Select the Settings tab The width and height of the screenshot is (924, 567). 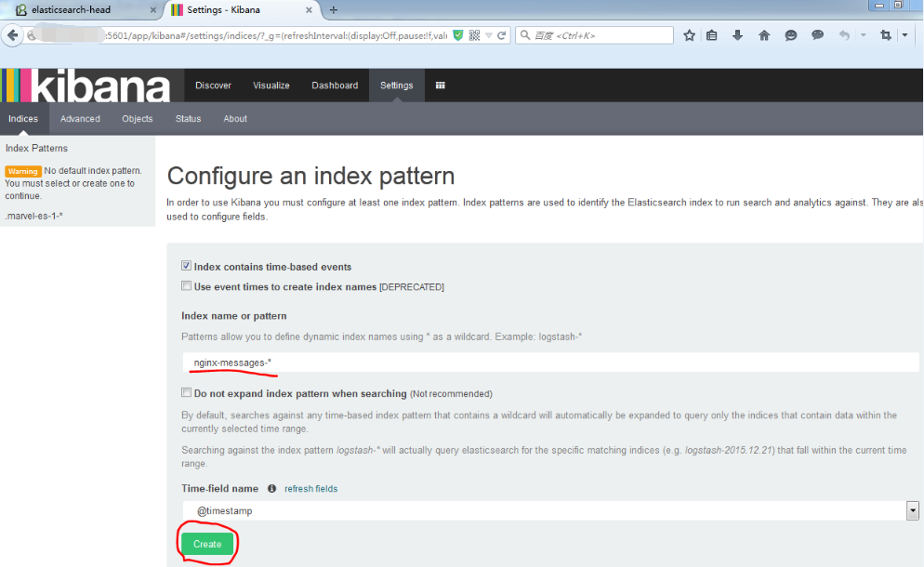click(397, 86)
